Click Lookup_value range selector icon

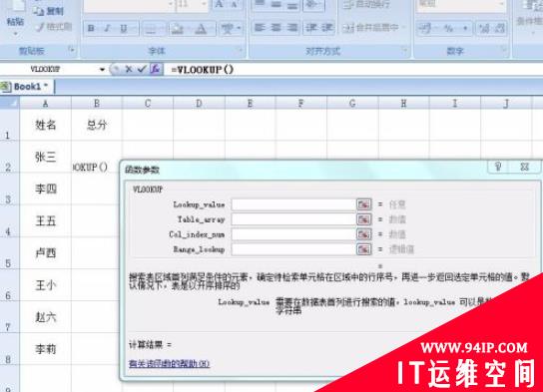(364, 204)
